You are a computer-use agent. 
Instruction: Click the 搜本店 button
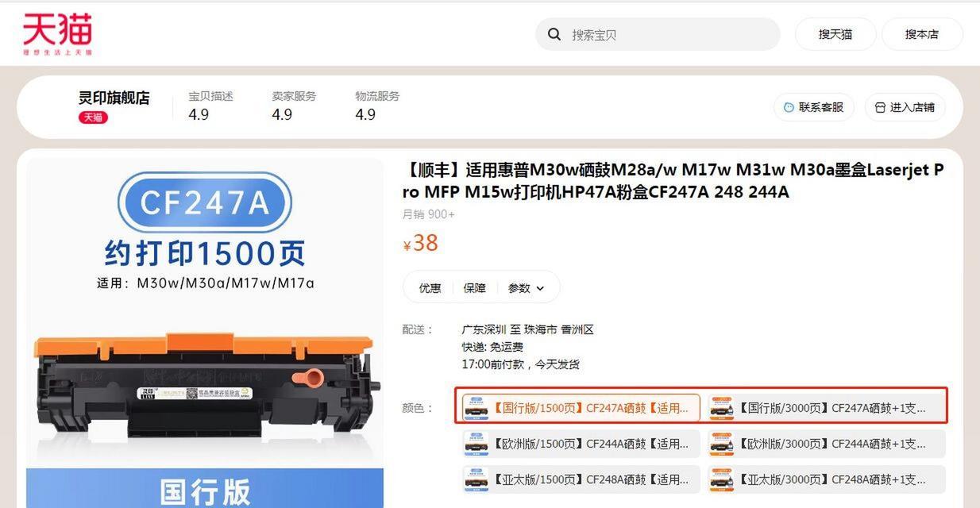[922, 34]
